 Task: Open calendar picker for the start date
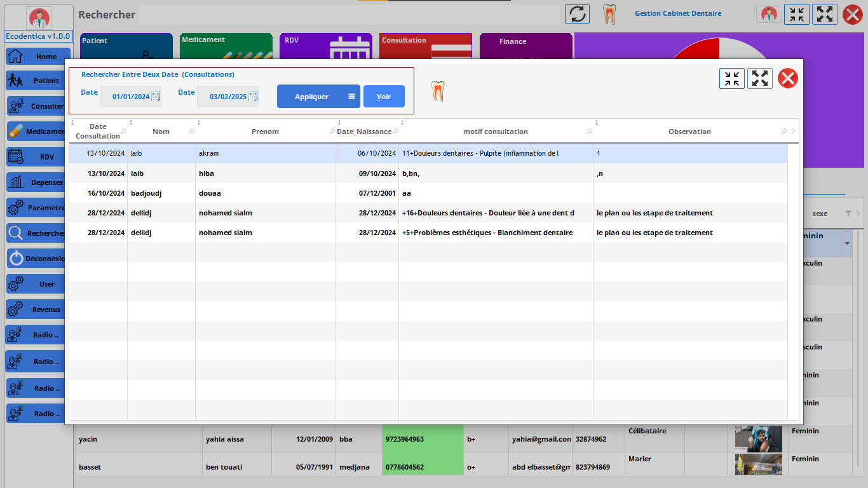click(x=156, y=97)
